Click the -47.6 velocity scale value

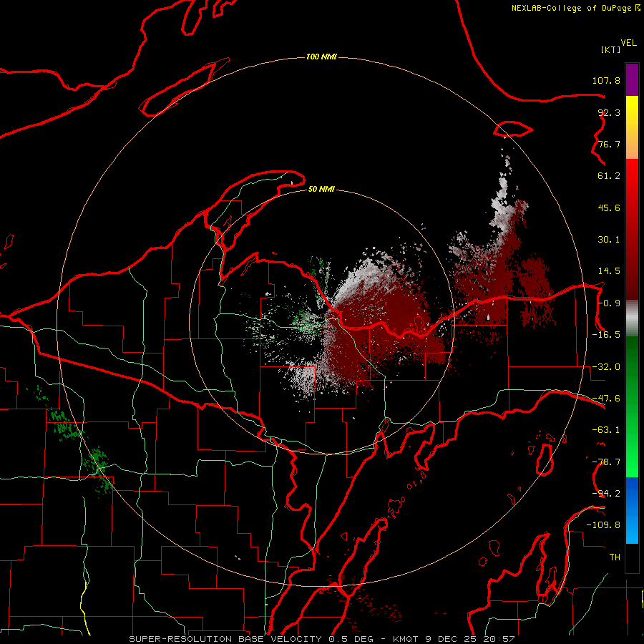click(x=606, y=399)
